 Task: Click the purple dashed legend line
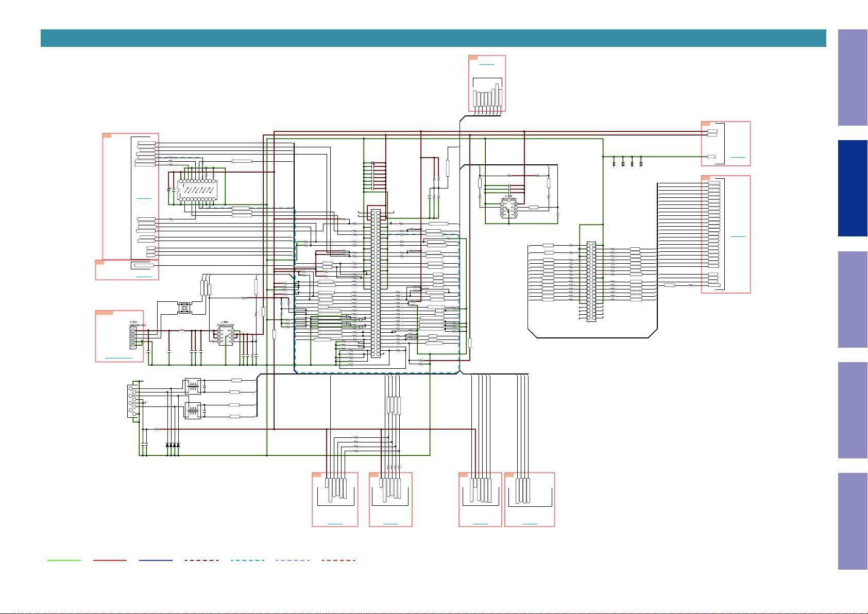pos(293,560)
